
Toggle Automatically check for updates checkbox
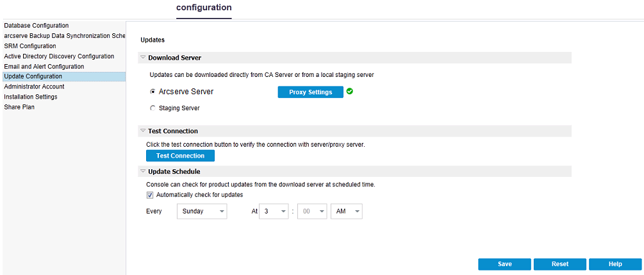pos(151,195)
